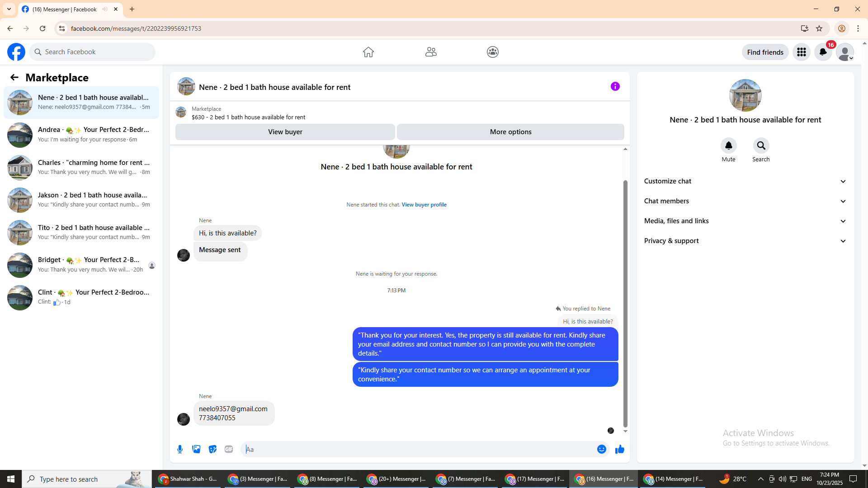The image size is (868, 488).
Task: Expand Customize chat section
Action: pos(745,181)
